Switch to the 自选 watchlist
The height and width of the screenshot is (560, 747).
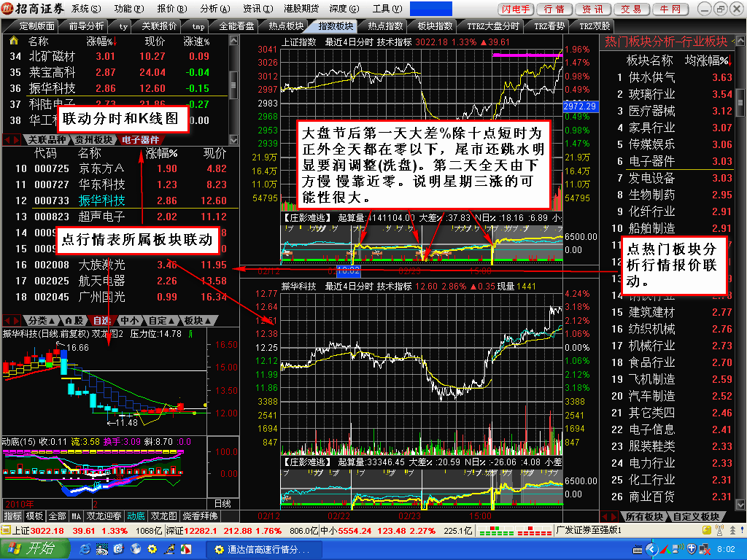[x=101, y=321]
